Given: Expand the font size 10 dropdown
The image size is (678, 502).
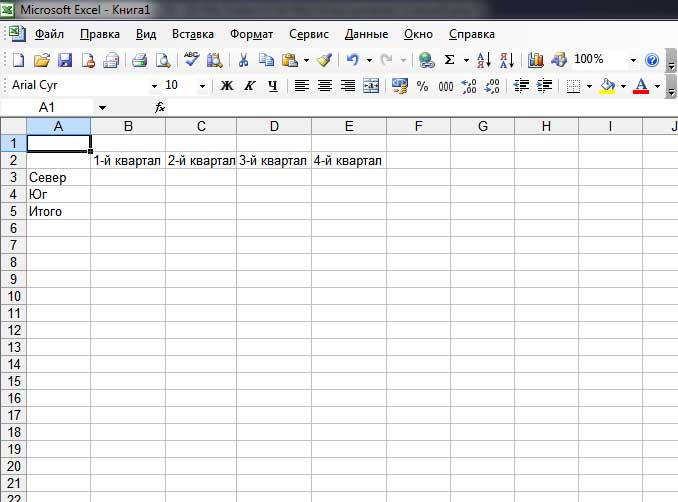Looking at the screenshot, I should (202, 86).
